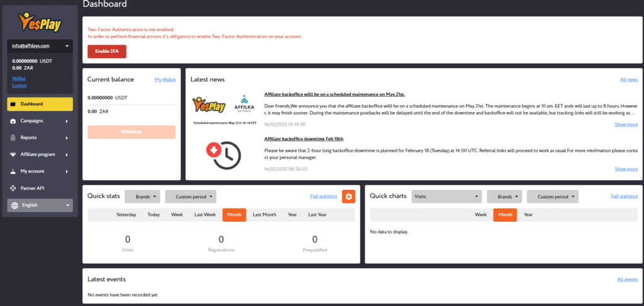The image size is (644, 306).
Task: Click 'No events have been recorded yet' text
Action: [x=123, y=295]
